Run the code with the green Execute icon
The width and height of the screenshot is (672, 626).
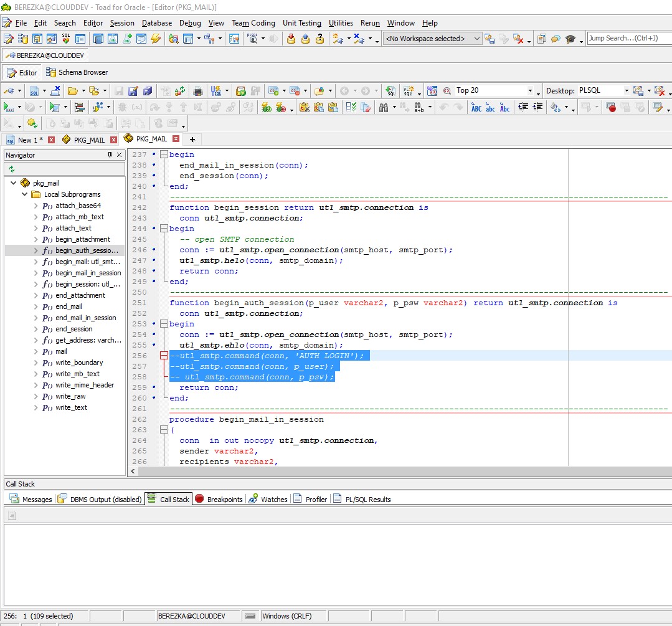[x=7, y=107]
